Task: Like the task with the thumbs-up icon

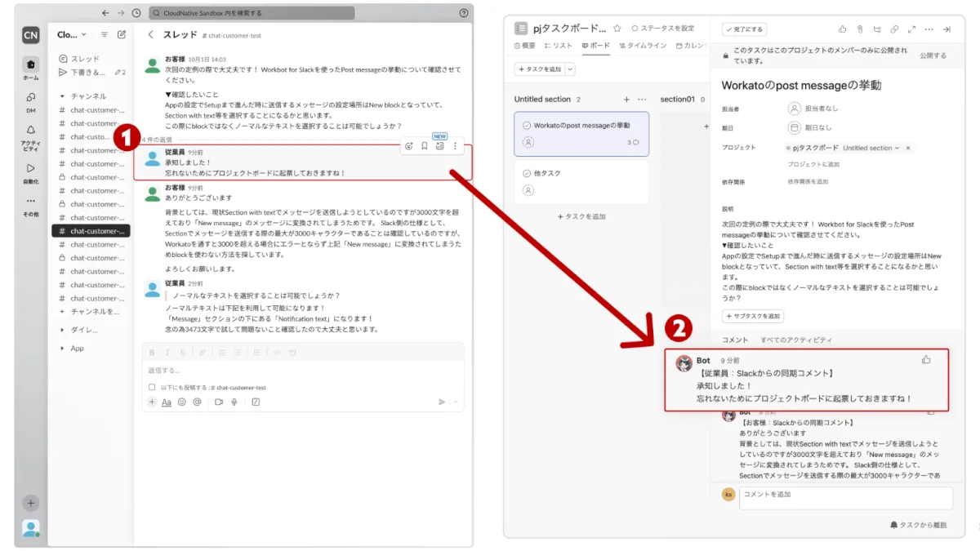Action: [x=843, y=29]
